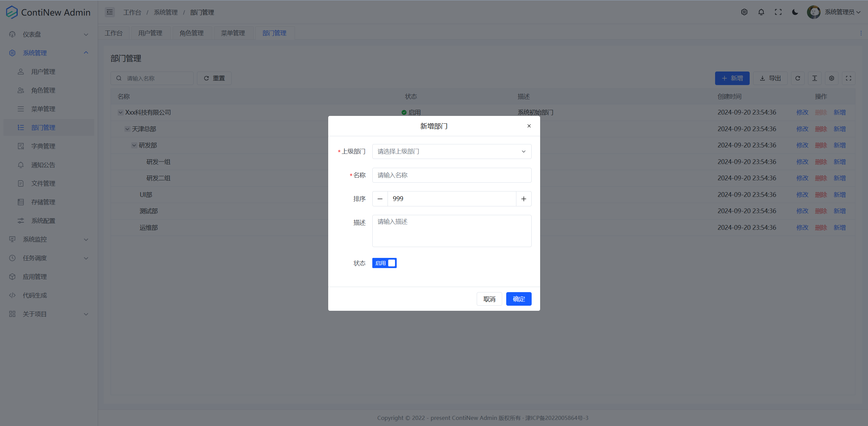
Task: Click into the 名称 input field
Action: (x=452, y=175)
